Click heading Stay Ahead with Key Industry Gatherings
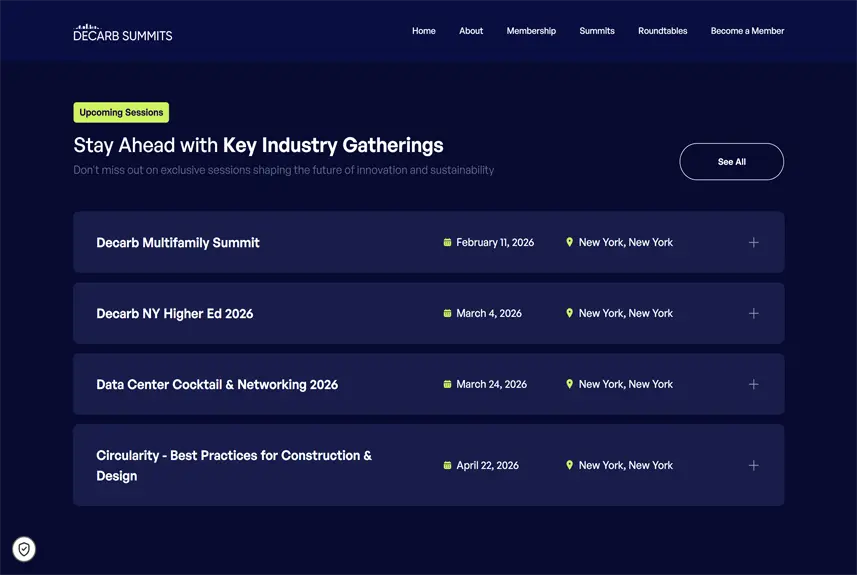 click(258, 145)
